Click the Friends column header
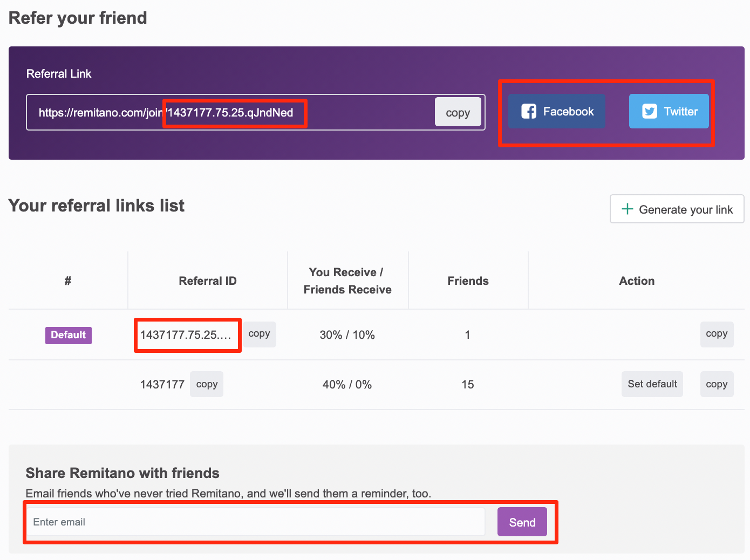 [468, 281]
